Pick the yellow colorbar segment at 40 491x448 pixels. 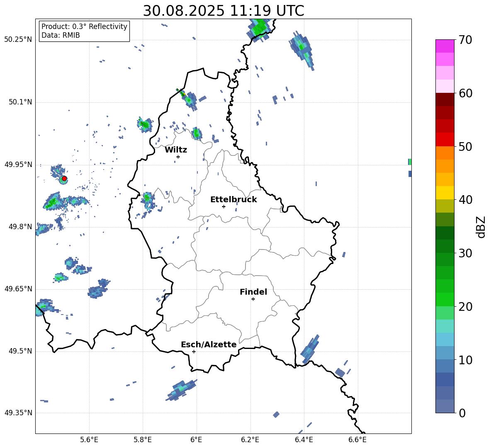point(445,193)
